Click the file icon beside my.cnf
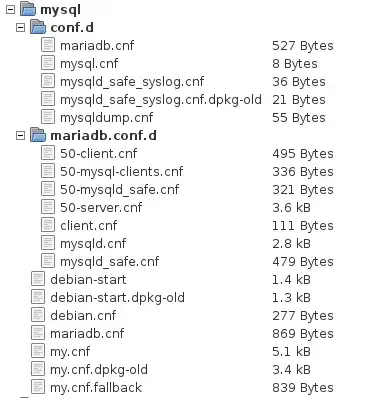This screenshot has height=398, width=370. (38, 351)
